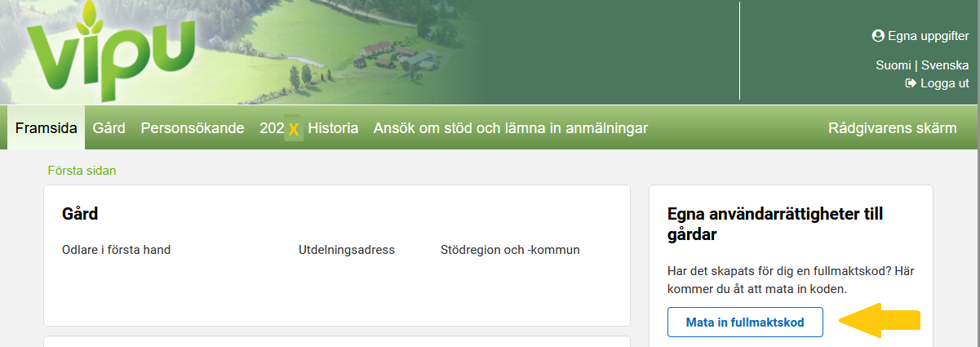
Task: Click 'Egna användarrättigheter till gårdar' heading
Action: 775,224
